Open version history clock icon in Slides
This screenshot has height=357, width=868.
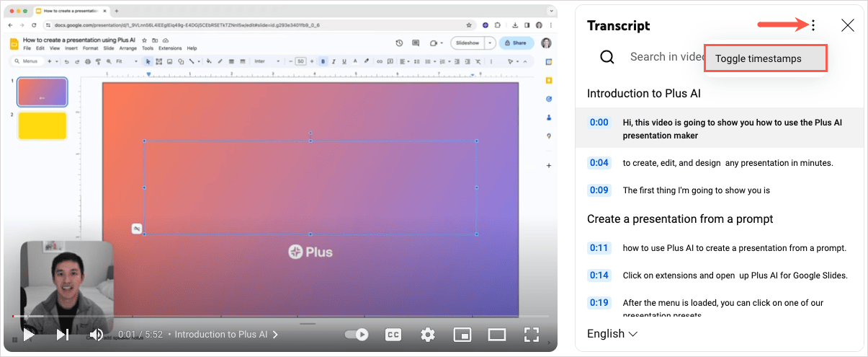(399, 43)
